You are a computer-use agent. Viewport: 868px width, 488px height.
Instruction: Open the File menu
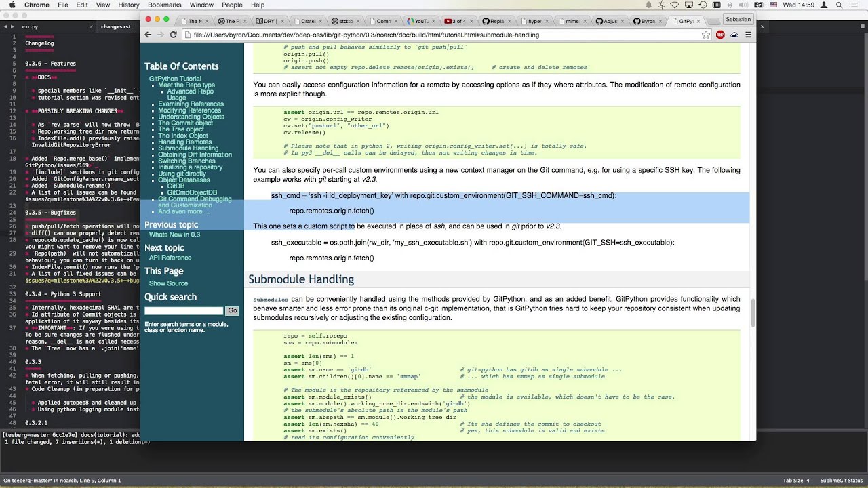(x=63, y=5)
